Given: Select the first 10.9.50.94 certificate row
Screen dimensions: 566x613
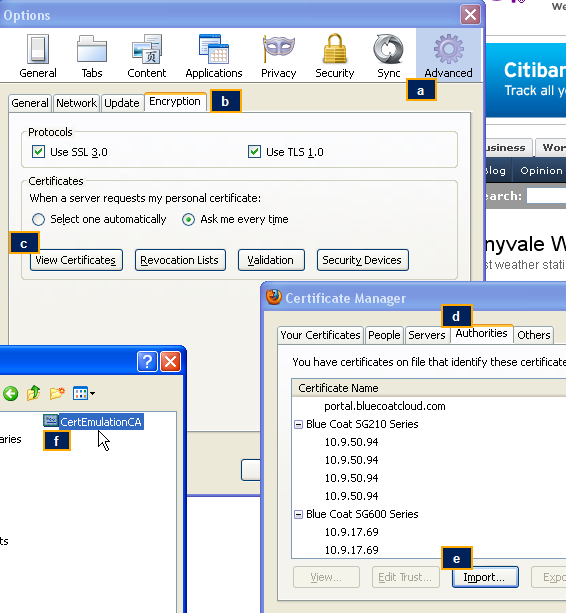Looking at the screenshot, I should pyautogui.click(x=351, y=442).
